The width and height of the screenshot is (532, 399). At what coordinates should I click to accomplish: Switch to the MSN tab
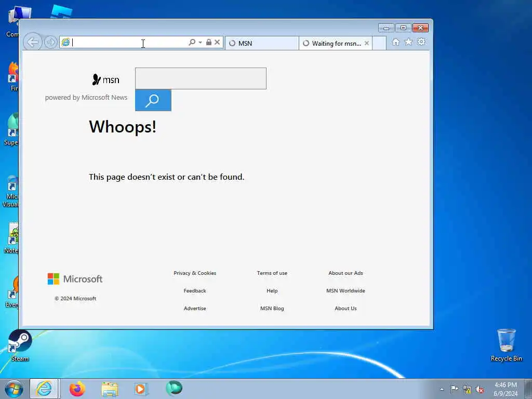tap(262, 43)
